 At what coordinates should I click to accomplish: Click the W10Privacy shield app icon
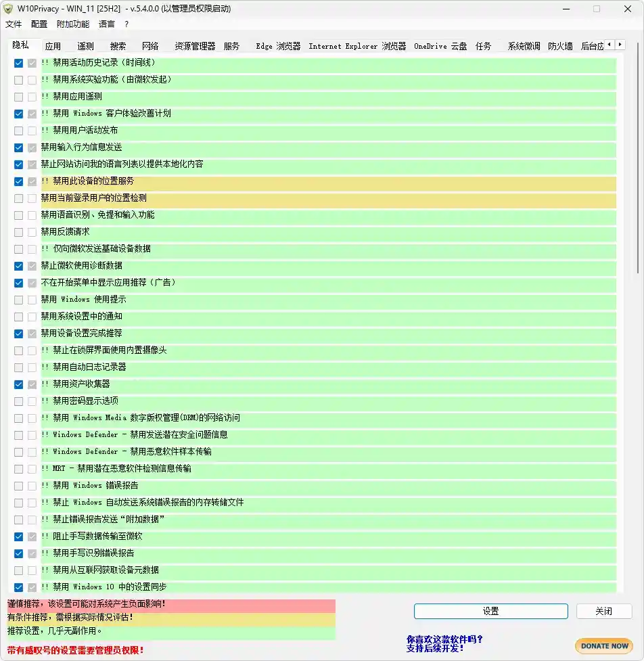click(x=8, y=9)
